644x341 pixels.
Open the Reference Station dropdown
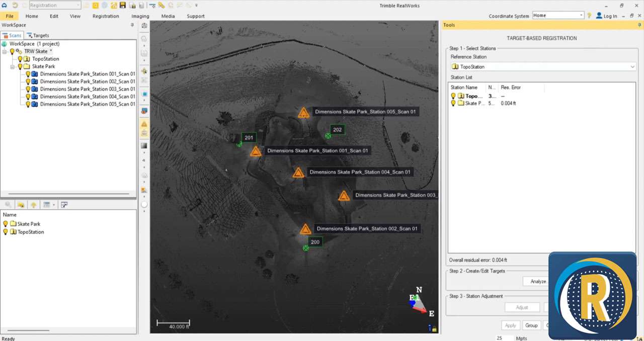coord(632,67)
